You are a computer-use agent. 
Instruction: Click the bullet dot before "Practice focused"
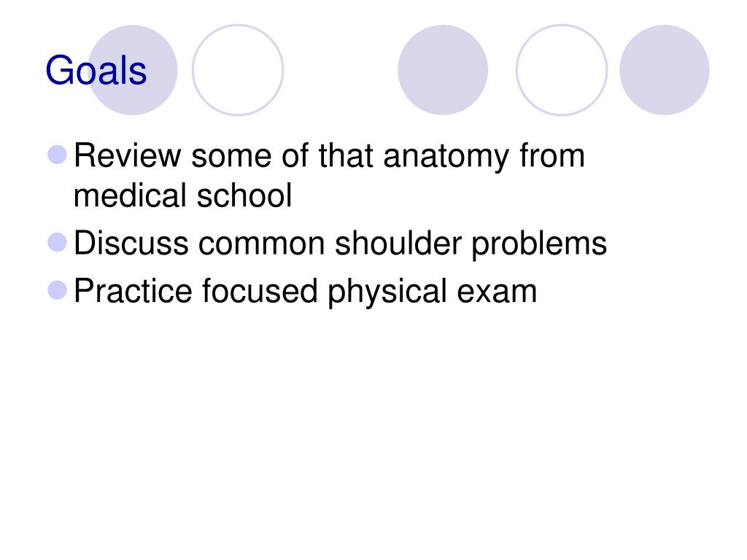pos(58,290)
